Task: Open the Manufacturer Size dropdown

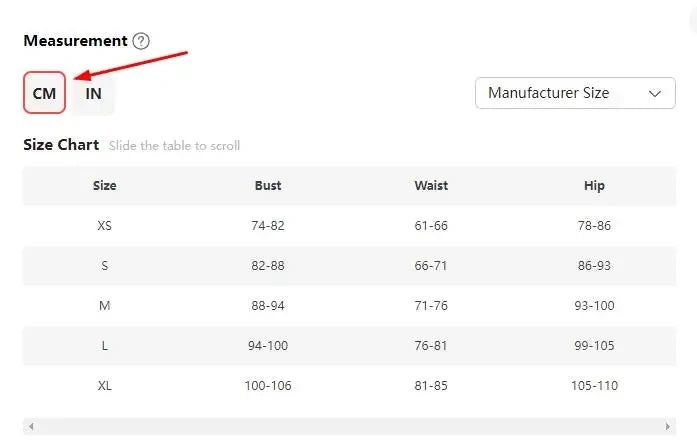Action: coord(575,93)
